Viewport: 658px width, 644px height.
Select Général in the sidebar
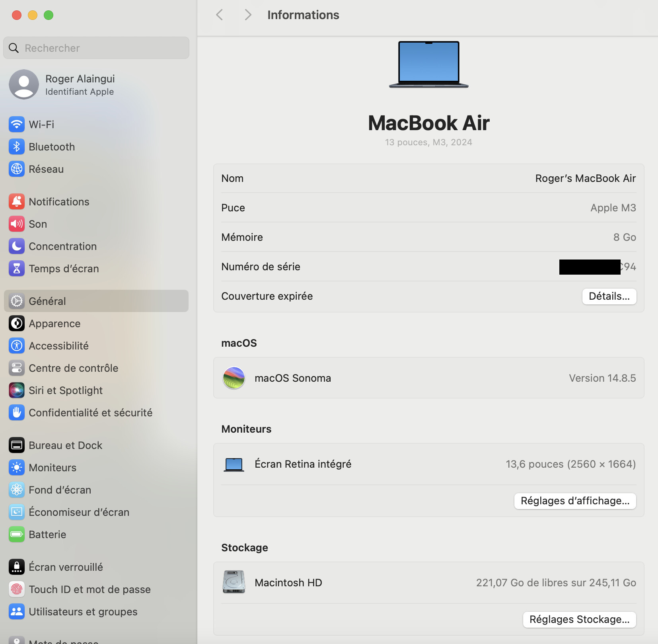pyautogui.click(x=47, y=301)
